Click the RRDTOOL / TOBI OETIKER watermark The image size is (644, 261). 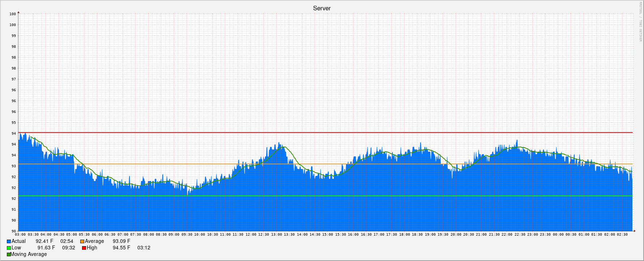click(x=640, y=22)
